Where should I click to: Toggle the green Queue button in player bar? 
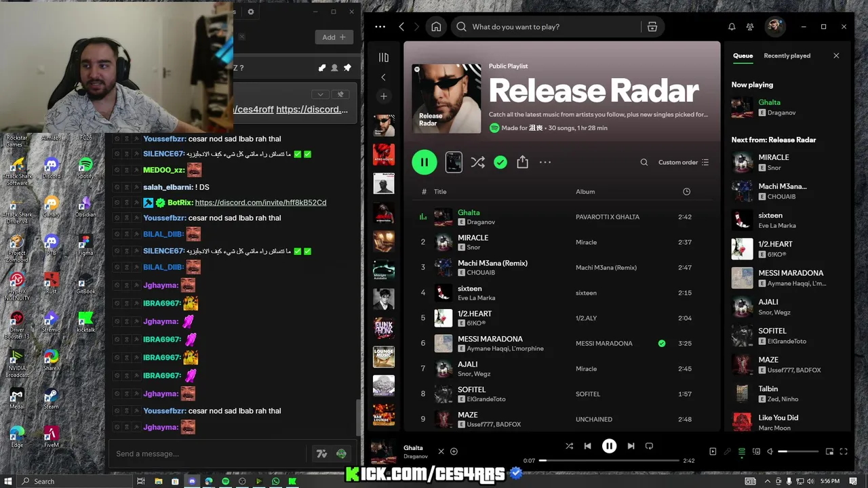click(x=742, y=451)
